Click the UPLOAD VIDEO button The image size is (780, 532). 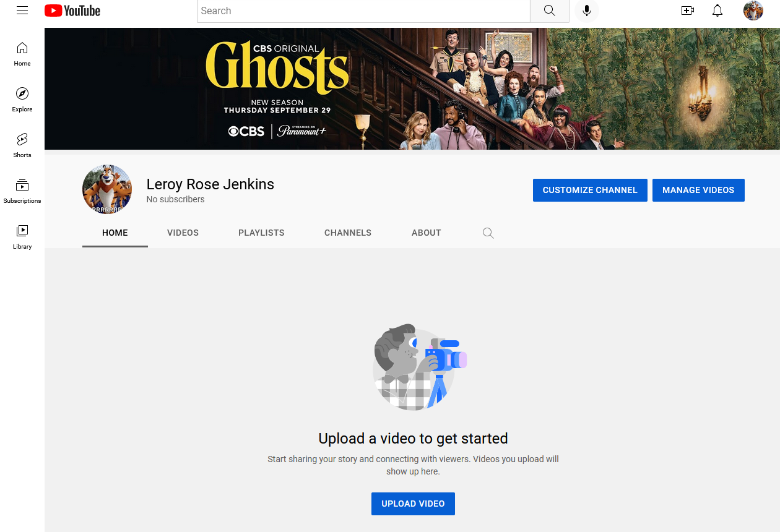coord(413,504)
